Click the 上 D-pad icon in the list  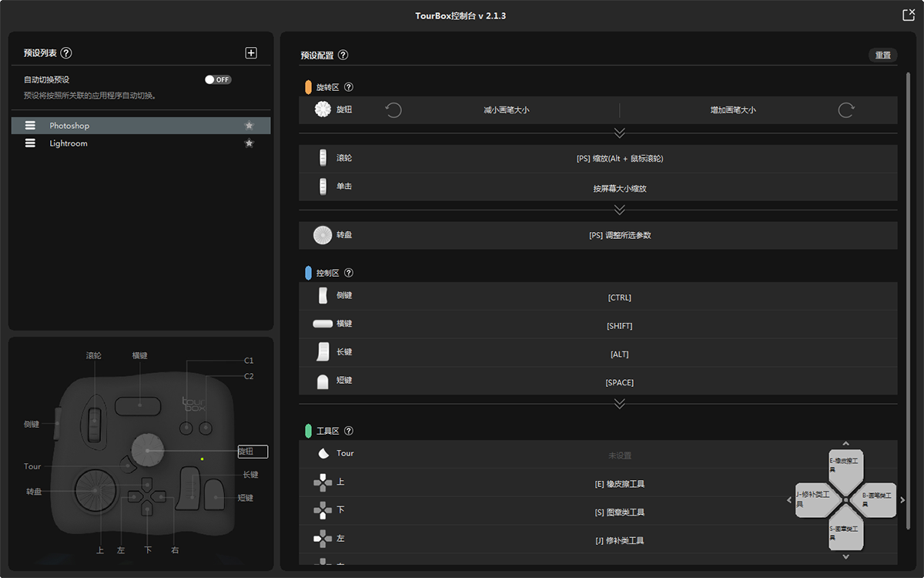coord(323,482)
